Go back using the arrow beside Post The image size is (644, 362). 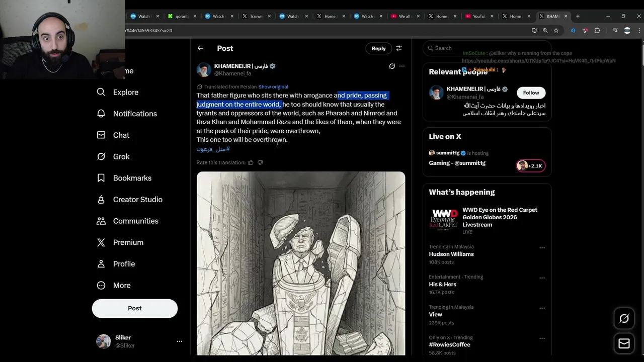(x=200, y=48)
